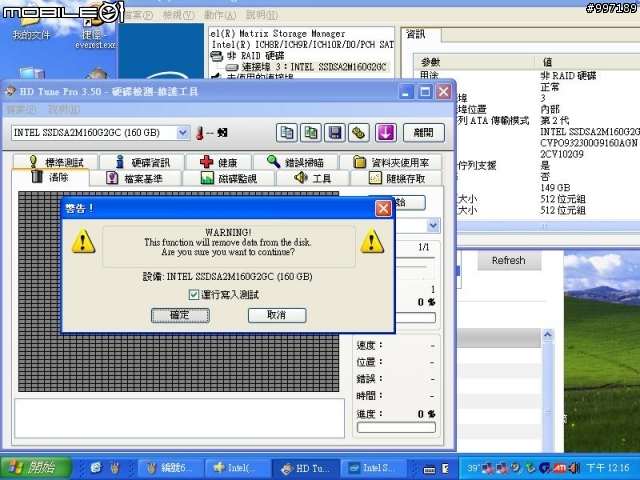This screenshot has height=480, width=640.
Task: Click the copy text to clipboard icon
Action: (287, 133)
